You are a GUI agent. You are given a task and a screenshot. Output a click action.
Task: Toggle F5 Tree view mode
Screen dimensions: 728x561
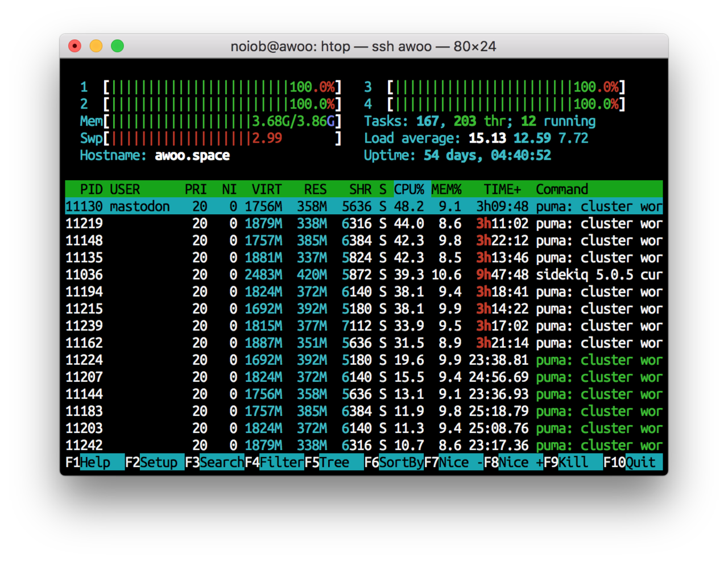click(x=334, y=463)
